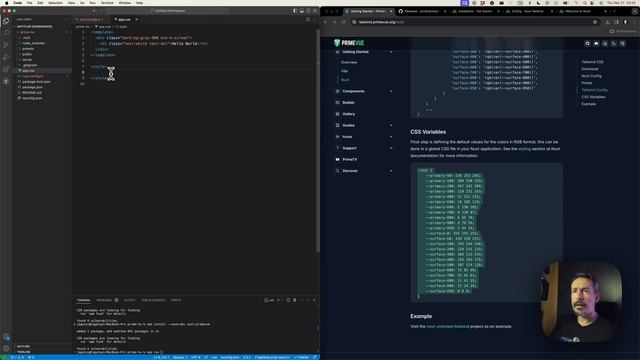The height and width of the screenshot is (360, 640).
Task: Open the Vite link in PrimeVue sidebar
Action: coord(344,71)
